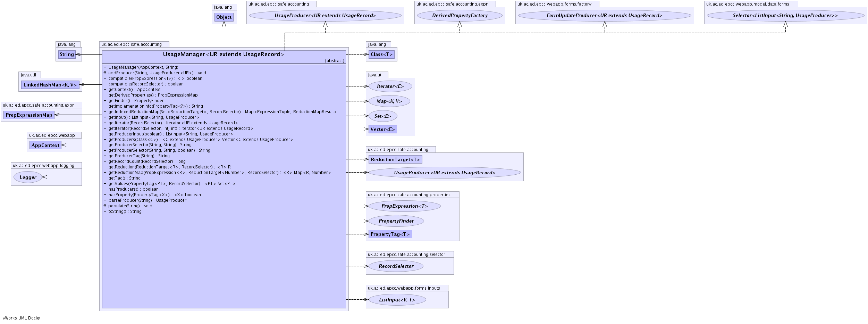The height and width of the screenshot is (324, 868).
Task: Select the String class node
Action: pos(67,55)
